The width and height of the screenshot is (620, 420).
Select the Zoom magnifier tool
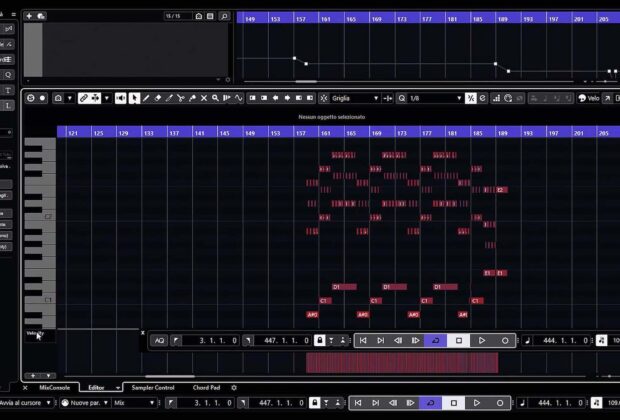(x=215, y=98)
